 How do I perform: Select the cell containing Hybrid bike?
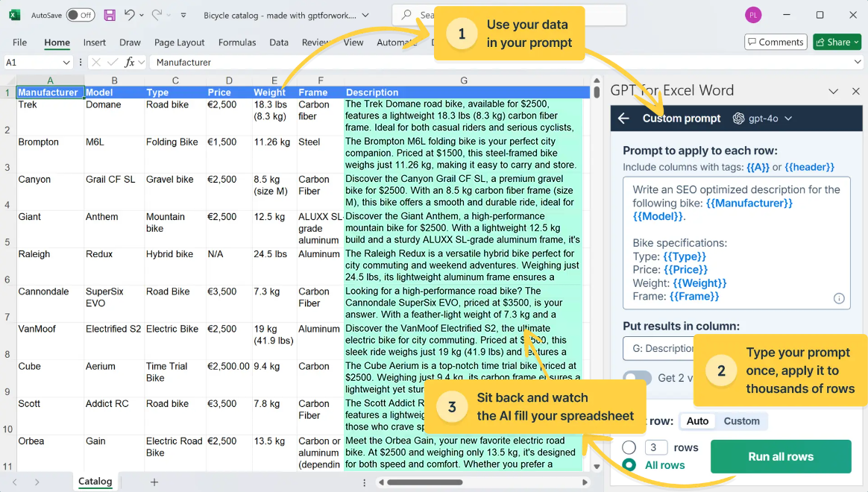[x=175, y=266]
